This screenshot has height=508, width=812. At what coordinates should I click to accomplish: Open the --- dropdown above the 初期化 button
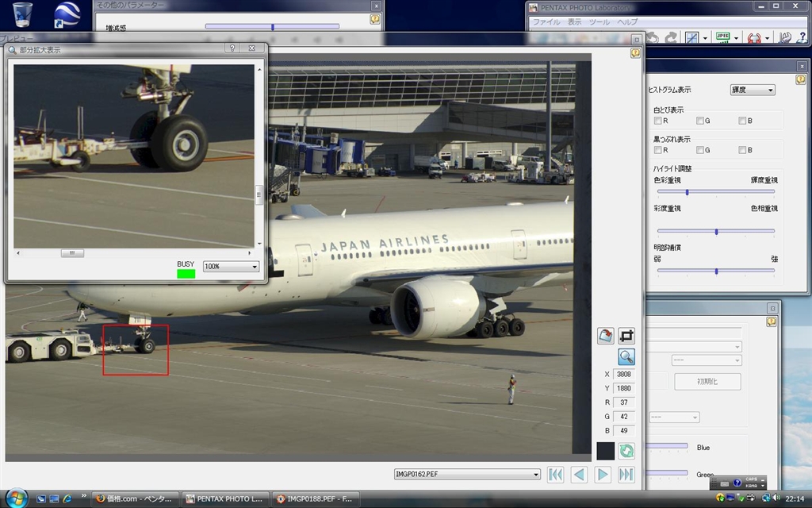[707, 360]
